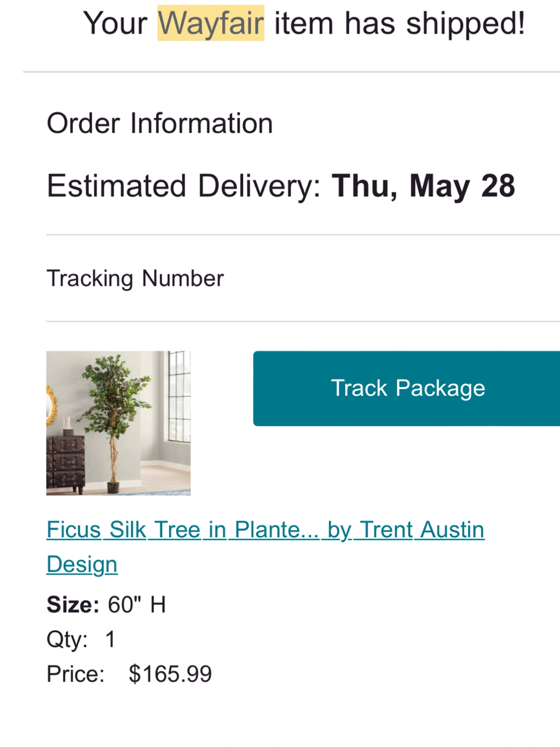Select the Thu, May 28 delivery date
The height and width of the screenshot is (747, 560).
pos(424,186)
